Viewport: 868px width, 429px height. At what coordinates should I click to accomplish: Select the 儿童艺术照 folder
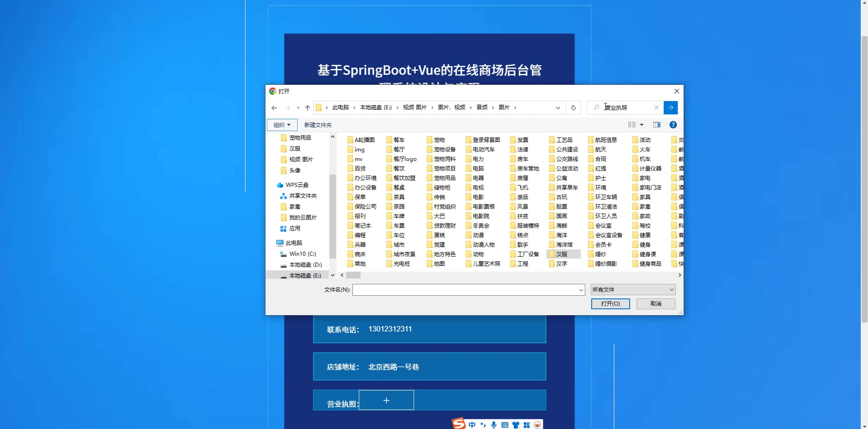(483, 264)
